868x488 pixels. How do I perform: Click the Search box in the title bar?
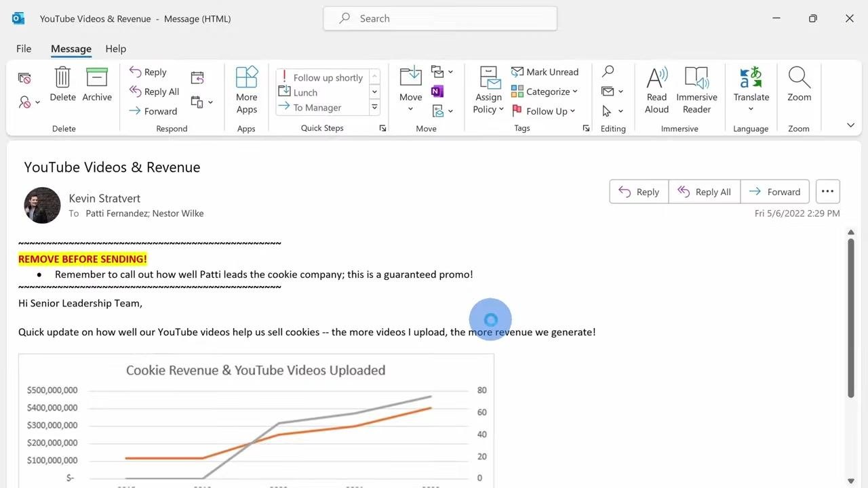[x=440, y=18]
